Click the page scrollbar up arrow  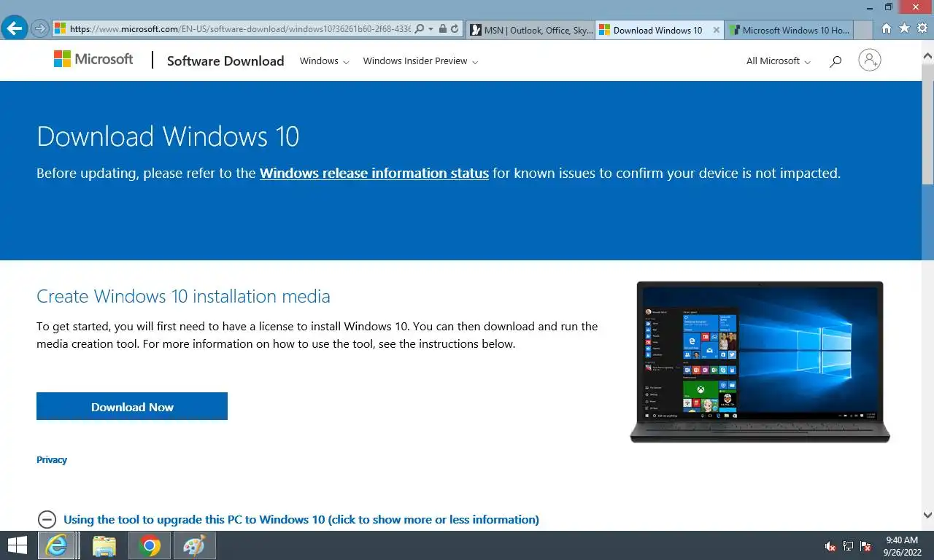point(927,55)
